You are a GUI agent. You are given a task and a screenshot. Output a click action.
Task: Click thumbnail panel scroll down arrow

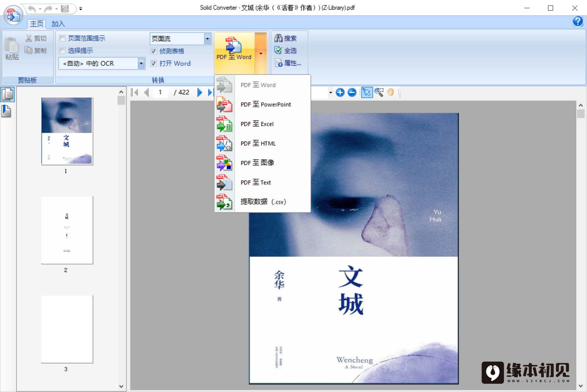pos(121,387)
